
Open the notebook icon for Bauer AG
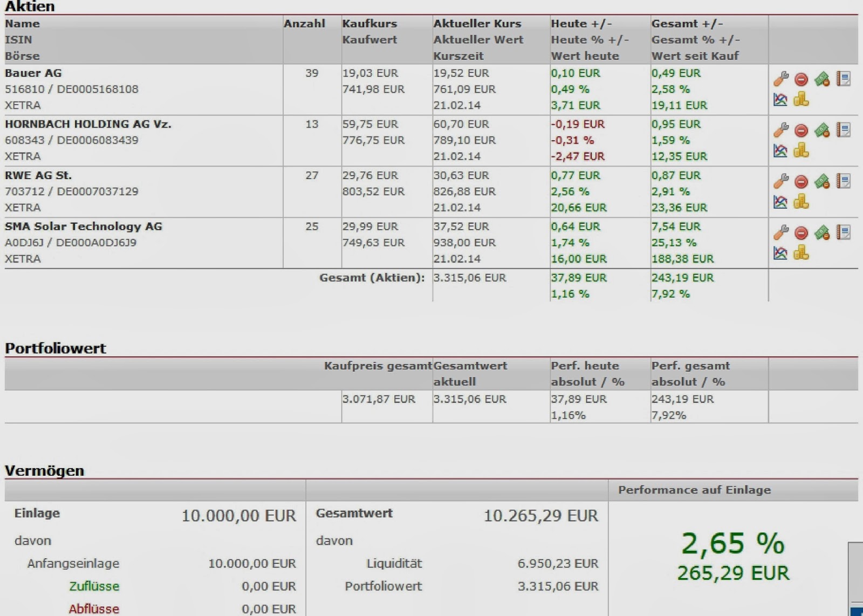(844, 79)
